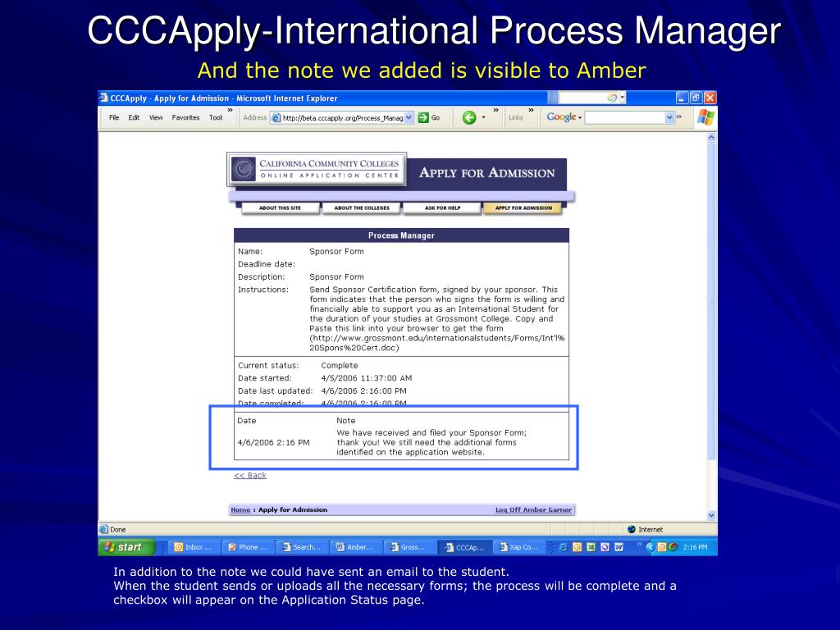Switch to the Gross... taskbar window

coord(409,547)
